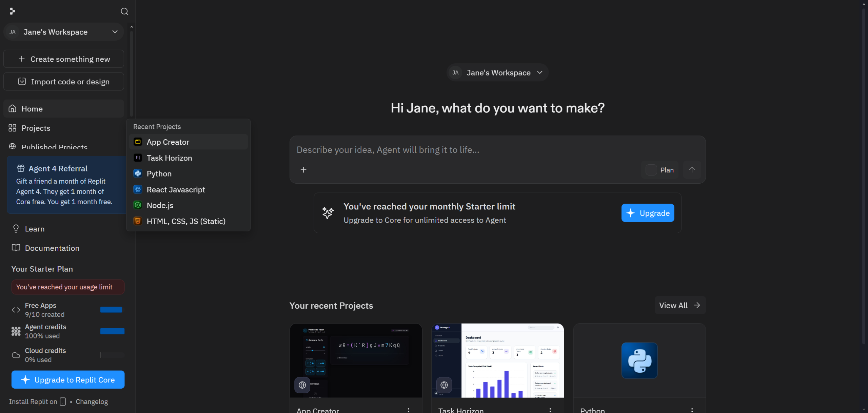
Task: Select React Javascript from Recent Projects
Action: pyautogui.click(x=176, y=190)
